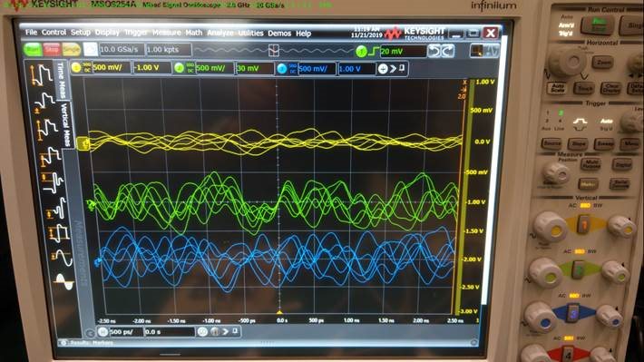Open the Measure menu
This screenshot has width=644, height=362.
click(x=166, y=33)
